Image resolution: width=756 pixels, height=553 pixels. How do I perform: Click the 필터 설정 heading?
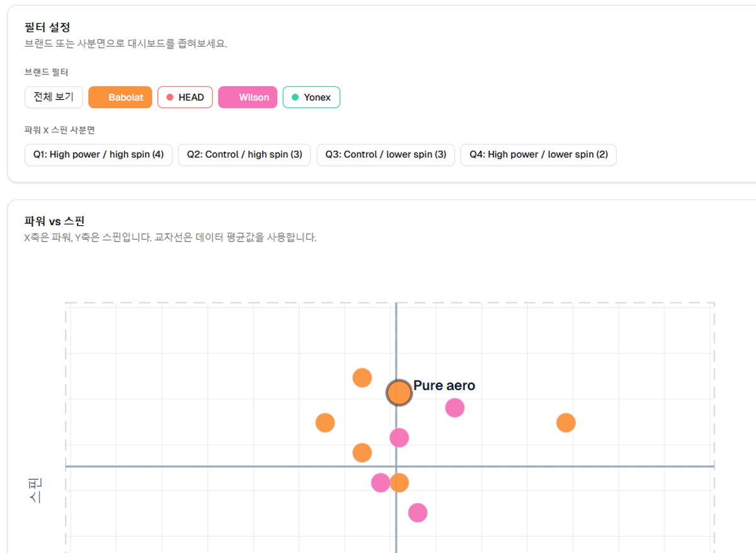pos(47,27)
